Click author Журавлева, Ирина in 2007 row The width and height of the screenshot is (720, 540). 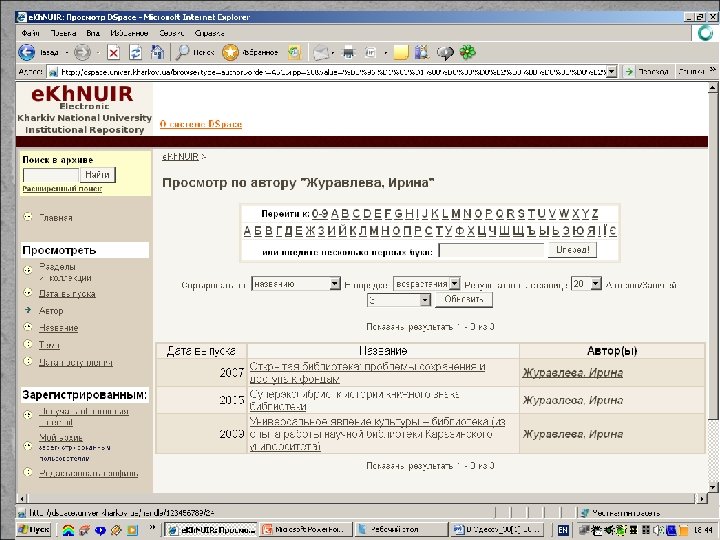572,373
